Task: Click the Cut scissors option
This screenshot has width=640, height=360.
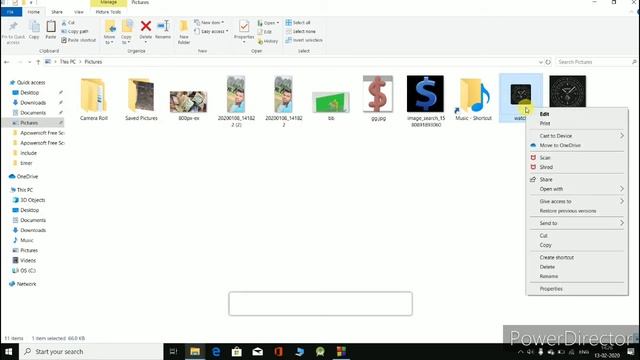Action: click(x=68, y=22)
